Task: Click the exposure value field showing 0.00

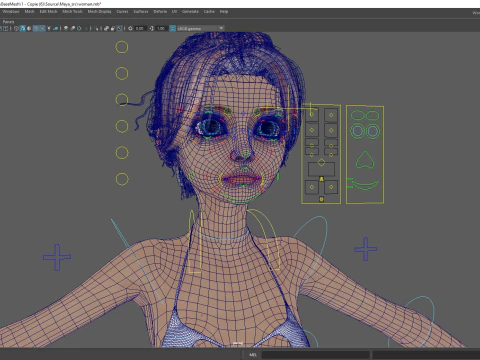Action: [140, 28]
